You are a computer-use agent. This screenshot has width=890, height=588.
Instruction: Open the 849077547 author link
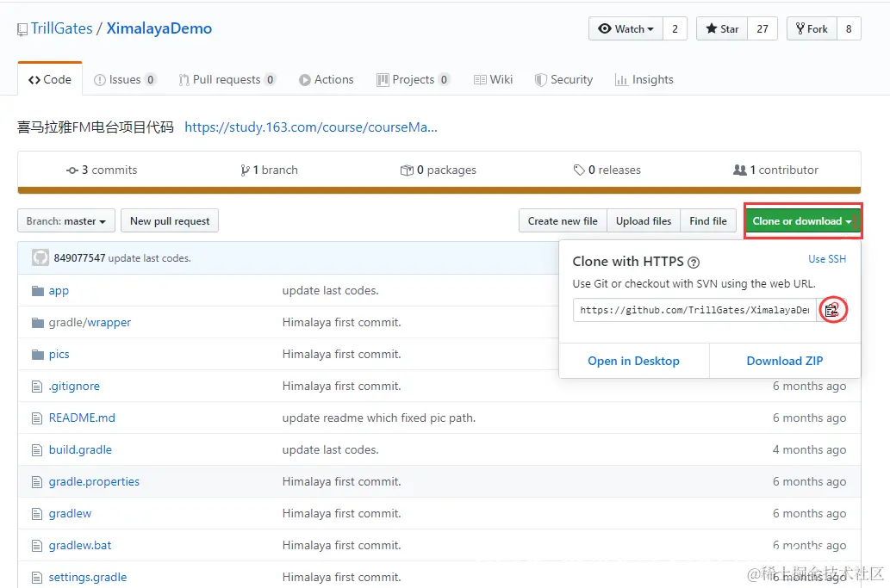(x=79, y=258)
